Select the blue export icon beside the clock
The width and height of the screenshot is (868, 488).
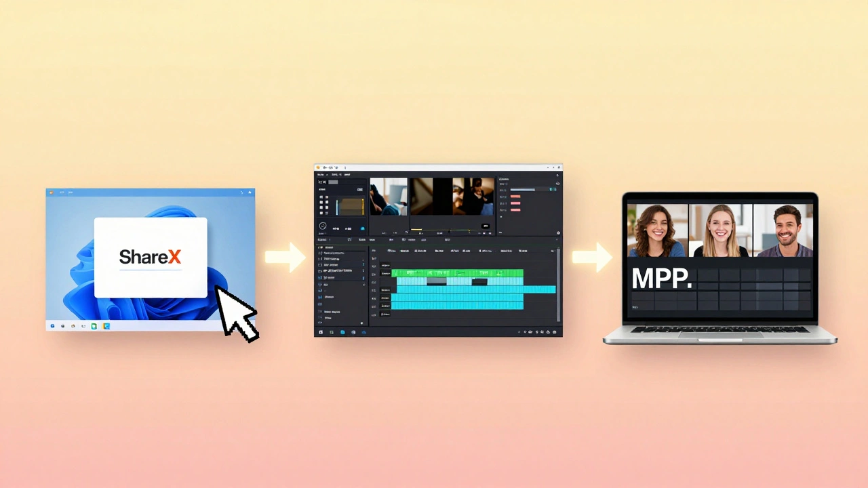point(362,228)
